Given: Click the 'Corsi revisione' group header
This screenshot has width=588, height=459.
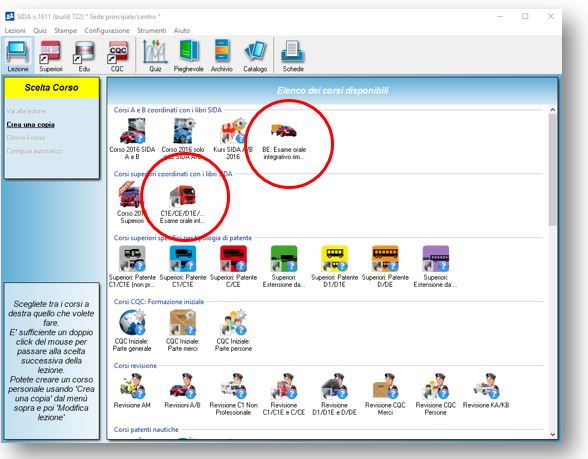Looking at the screenshot, I should point(135,366).
